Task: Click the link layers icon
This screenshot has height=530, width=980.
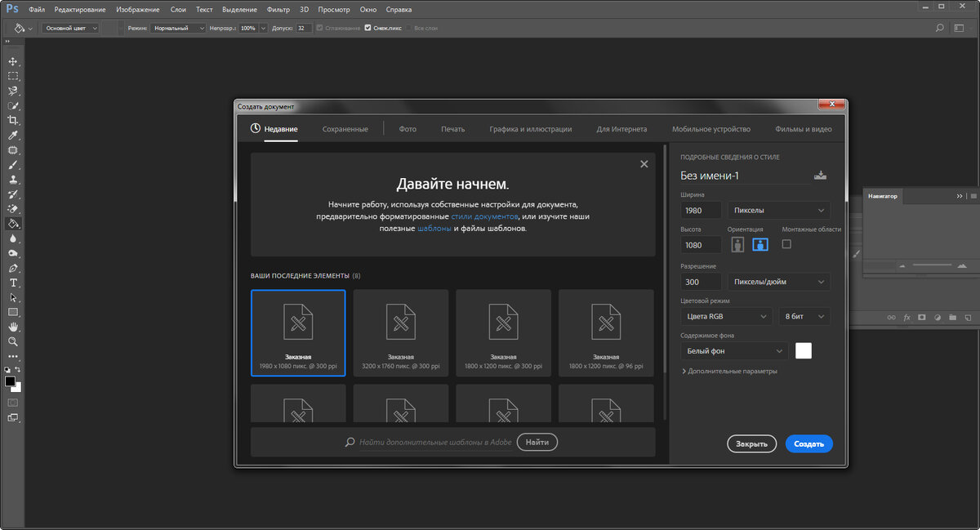Action: [892, 317]
